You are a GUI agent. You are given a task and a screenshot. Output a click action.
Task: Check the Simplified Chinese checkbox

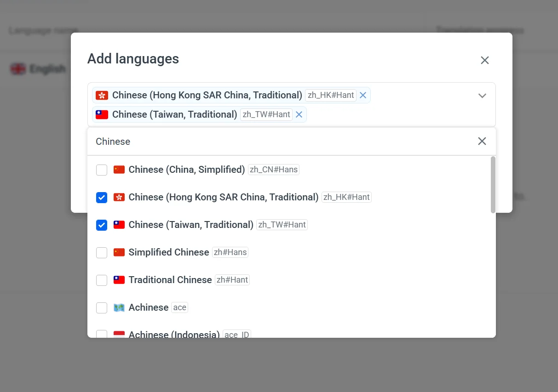coord(102,253)
